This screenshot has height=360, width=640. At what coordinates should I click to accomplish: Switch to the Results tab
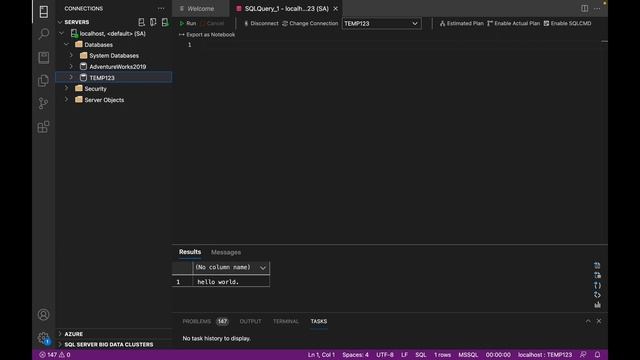(x=190, y=252)
